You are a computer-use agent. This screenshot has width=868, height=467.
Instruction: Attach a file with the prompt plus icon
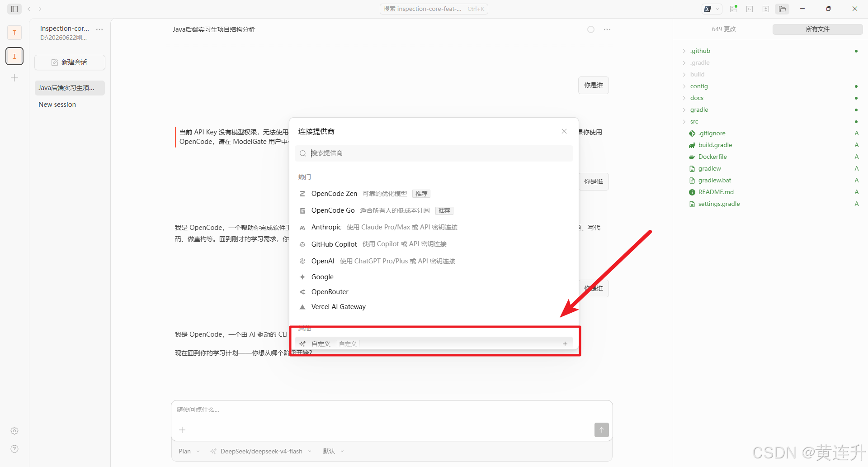(182, 430)
